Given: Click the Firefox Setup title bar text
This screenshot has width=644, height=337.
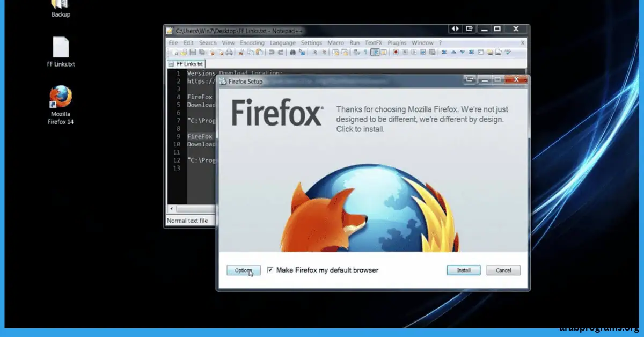Looking at the screenshot, I should (x=246, y=82).
